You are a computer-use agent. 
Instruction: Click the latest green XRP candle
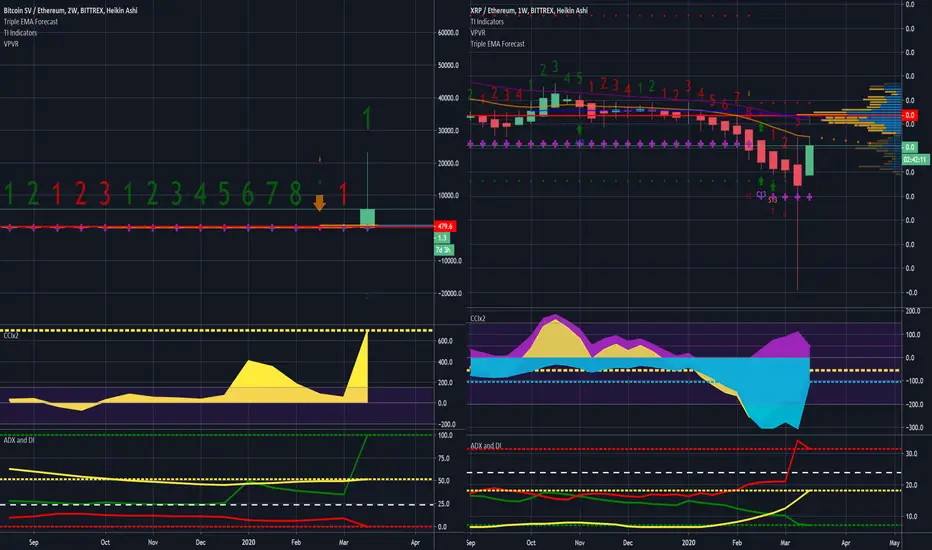click(x=810, y=160)
